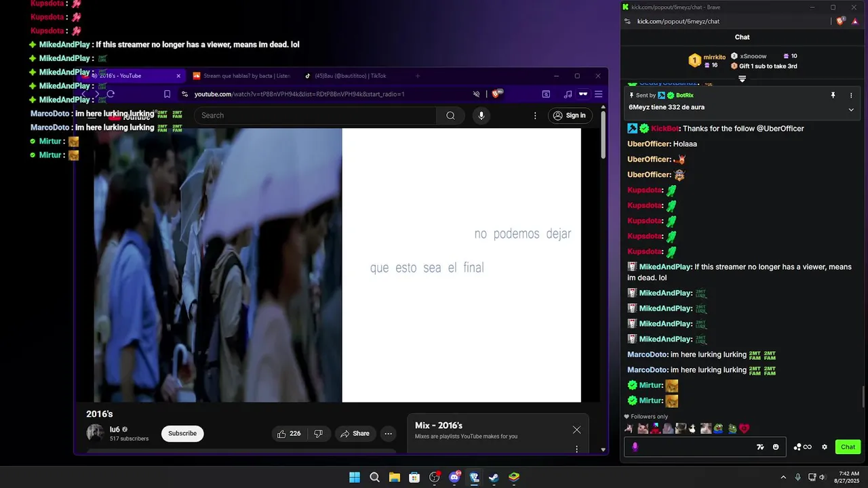Open the Brave hamburger menu in YouTube window
868x488 pixels.
pos(599,94)
